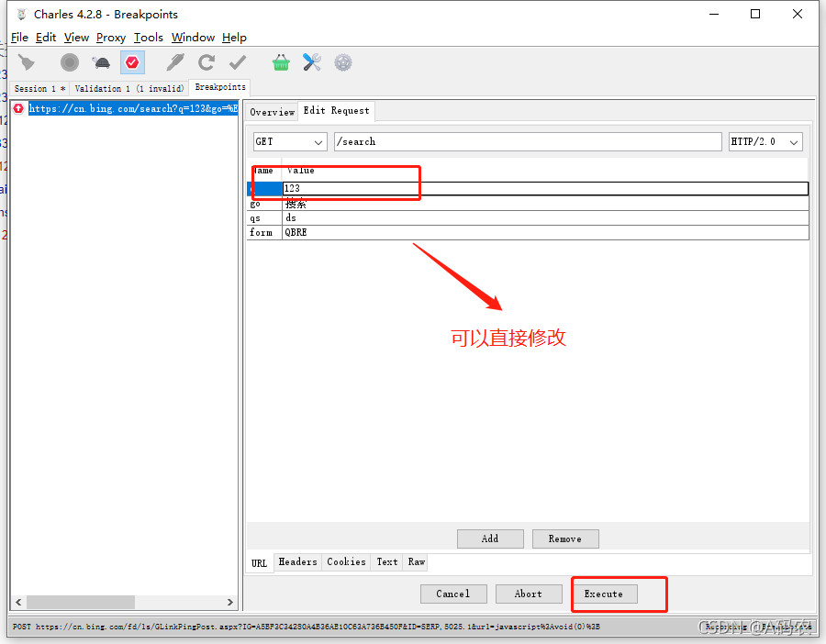Click the POST GLinkPingPost status bar text

306,627
